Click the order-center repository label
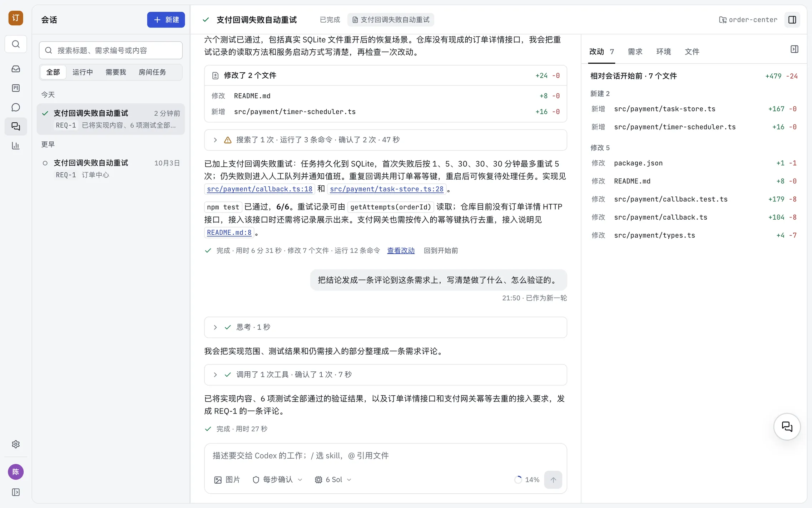812x508 pixels. coord(748,20)
